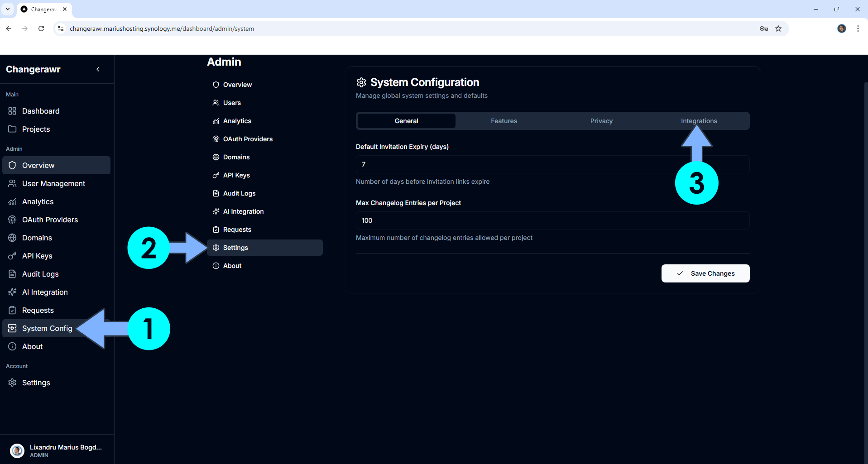Click the Admin menu OAuth Providers icon

click(216, 139)
